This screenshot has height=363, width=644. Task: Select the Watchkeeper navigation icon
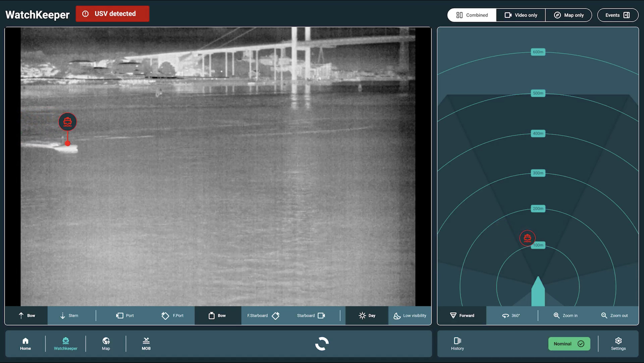[66, 344]
